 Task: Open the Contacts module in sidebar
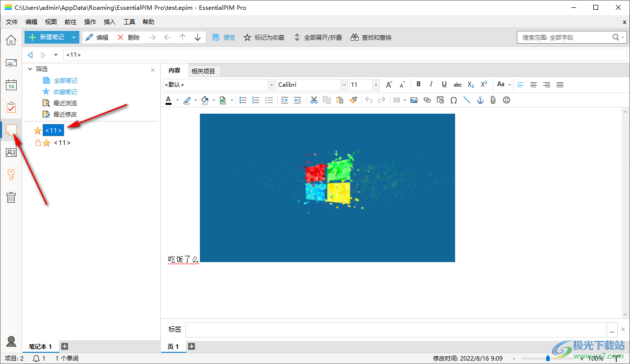click(x=11, y=152)
